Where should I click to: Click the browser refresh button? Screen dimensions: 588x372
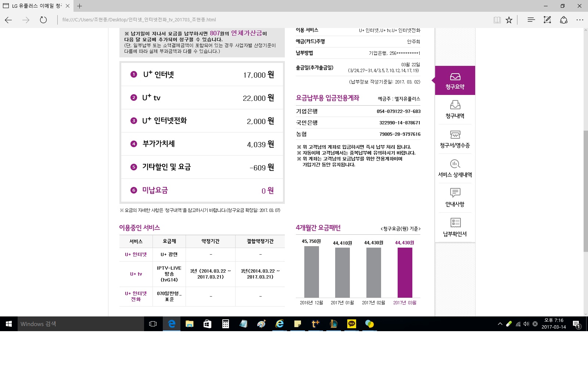point(43,20)
